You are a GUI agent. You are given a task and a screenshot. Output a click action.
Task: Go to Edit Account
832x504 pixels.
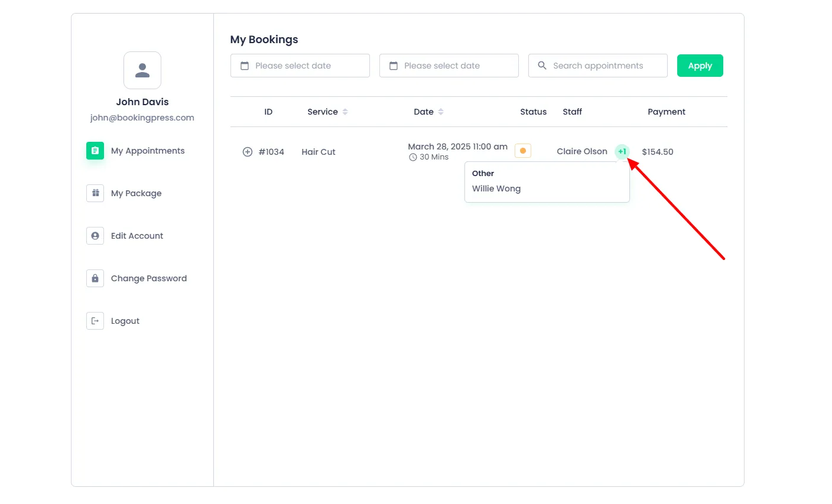pyautogui.click(x=125, y=236)
